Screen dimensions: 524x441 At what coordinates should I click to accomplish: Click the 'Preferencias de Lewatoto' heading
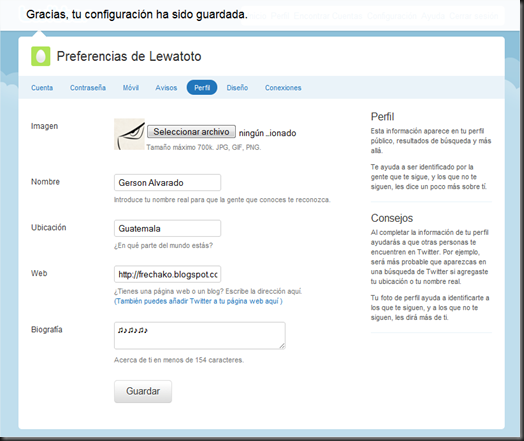[129, 56]
